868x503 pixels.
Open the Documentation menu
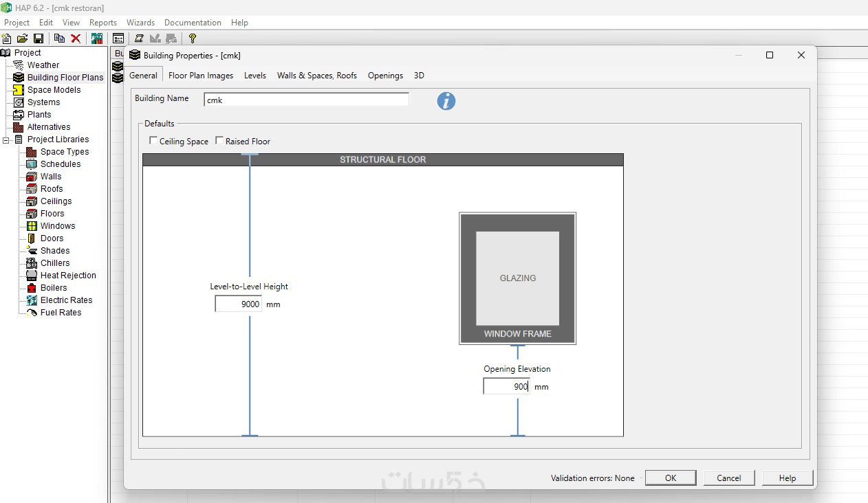coord(193,23)
